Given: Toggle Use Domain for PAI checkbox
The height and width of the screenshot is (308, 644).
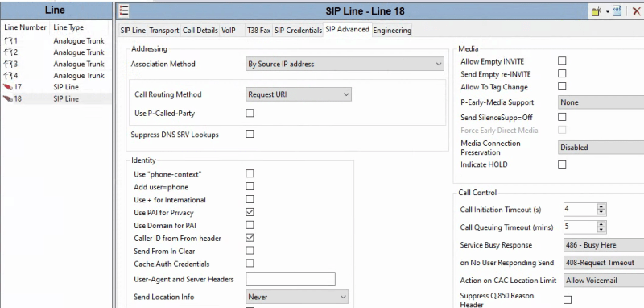Looking at the screenshot, I should [250, 225].
